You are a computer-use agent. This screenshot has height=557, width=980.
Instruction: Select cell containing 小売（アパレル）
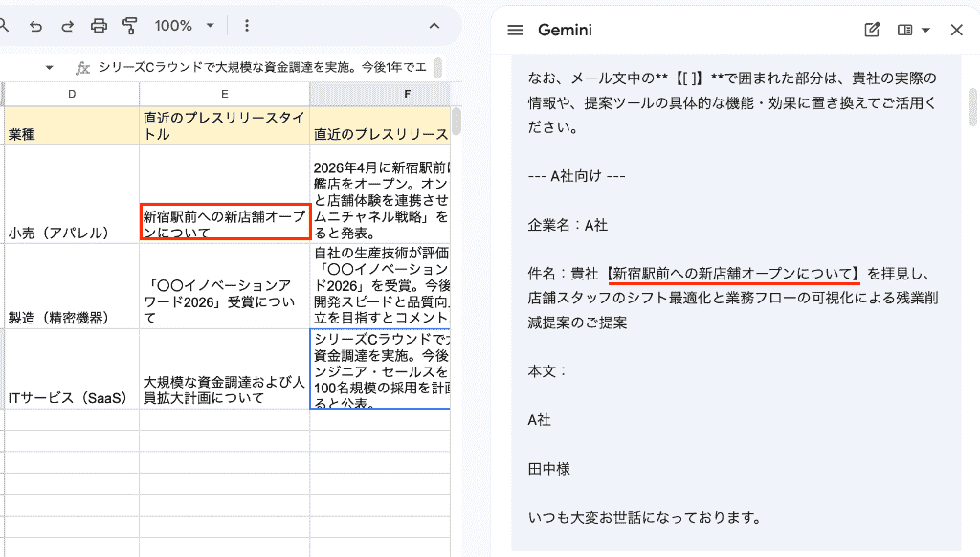coord(72,193)
